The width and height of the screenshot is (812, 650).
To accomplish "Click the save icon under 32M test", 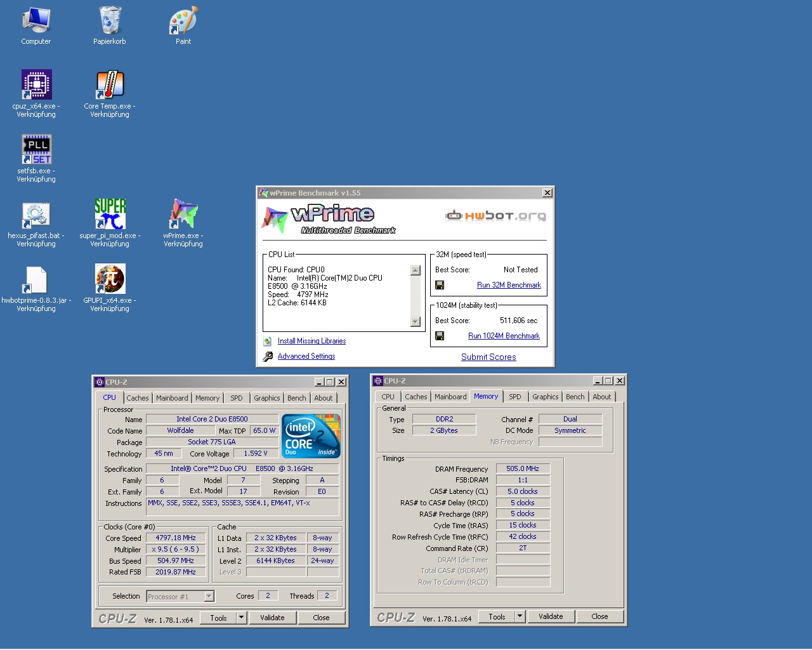I will (x=440, y=285).
